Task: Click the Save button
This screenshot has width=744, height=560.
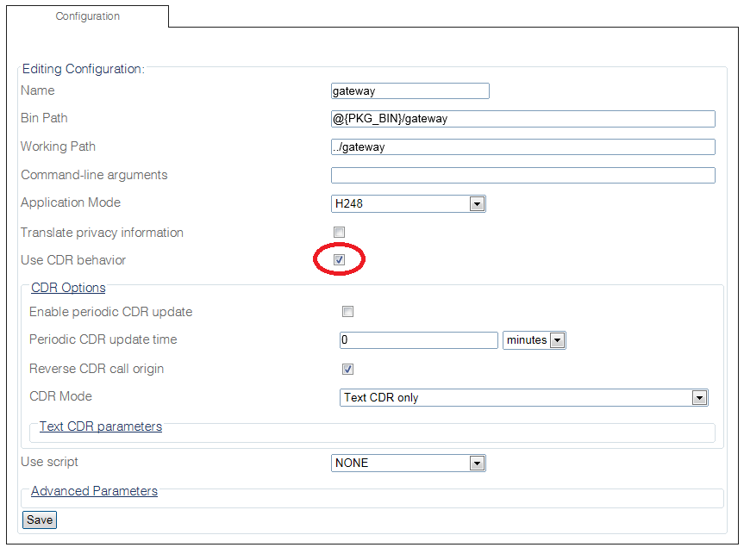Action: point(40,520)
